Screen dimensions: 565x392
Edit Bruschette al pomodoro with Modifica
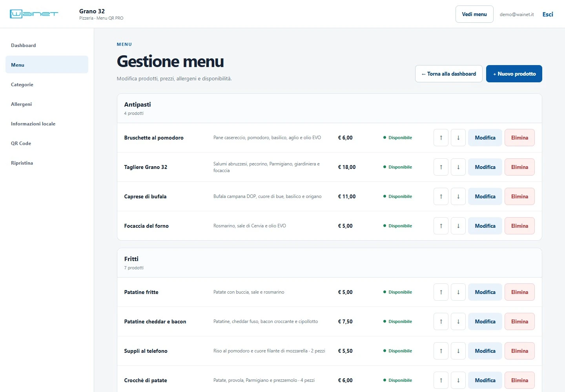tap(485, 138)
